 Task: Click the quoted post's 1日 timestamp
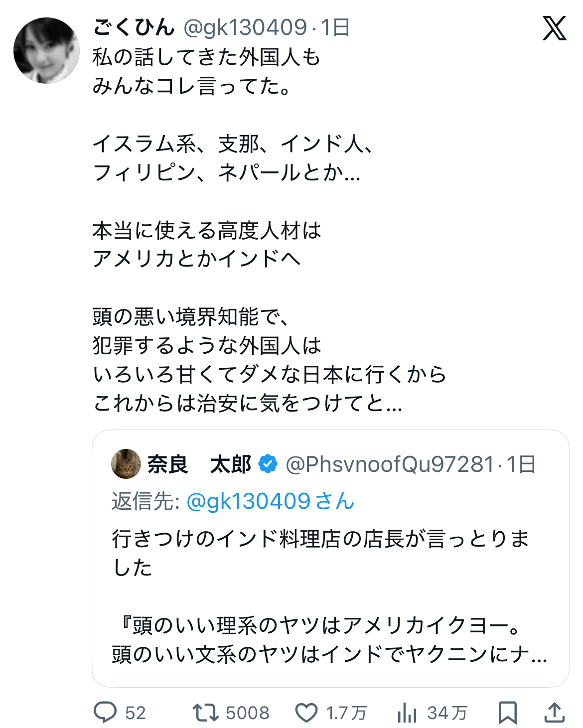521,464
